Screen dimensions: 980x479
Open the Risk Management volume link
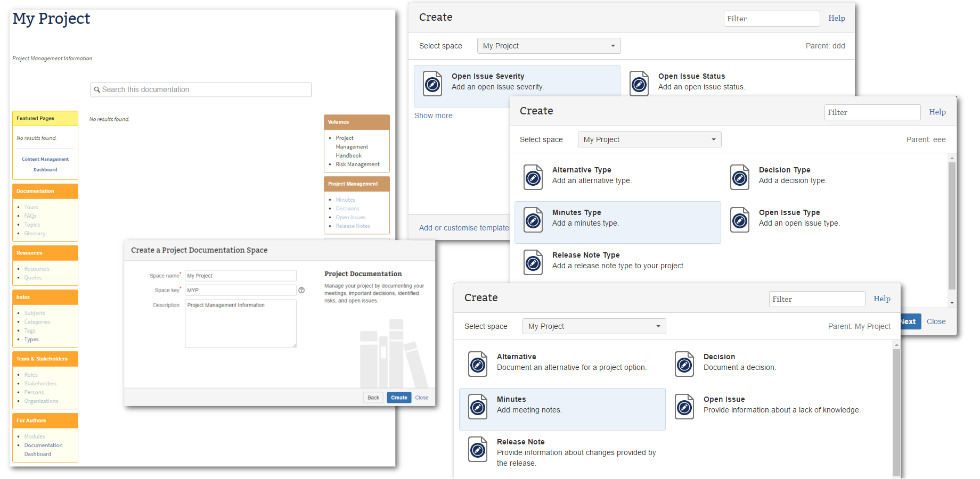[x=357, y=164]
